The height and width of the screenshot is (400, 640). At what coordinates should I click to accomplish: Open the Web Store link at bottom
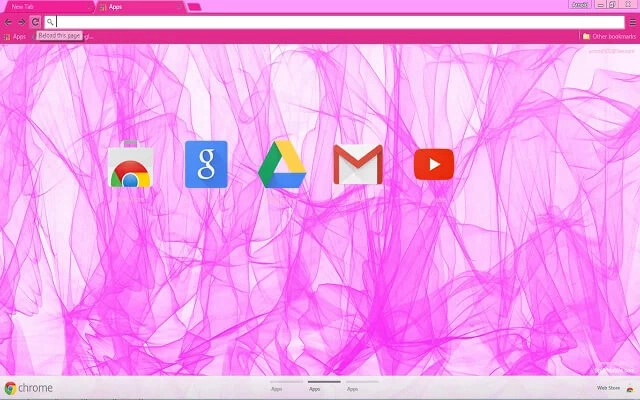click(x=608, y=388)
